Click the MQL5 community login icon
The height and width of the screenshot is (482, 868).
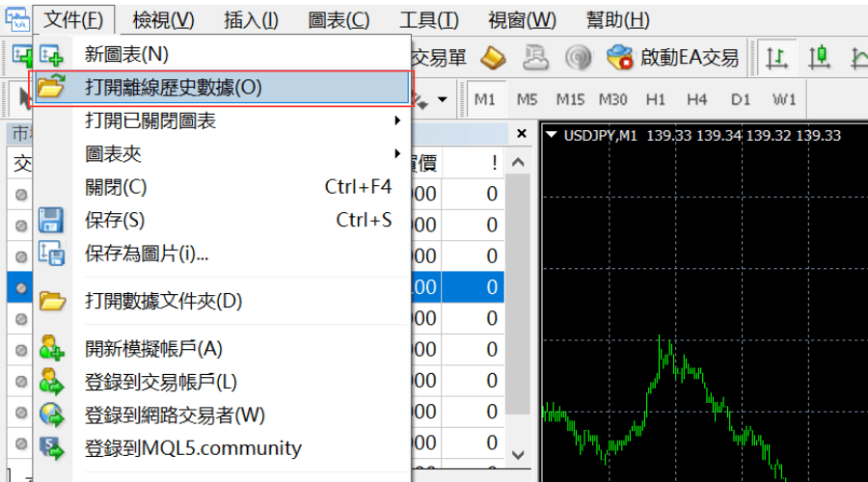52,448
